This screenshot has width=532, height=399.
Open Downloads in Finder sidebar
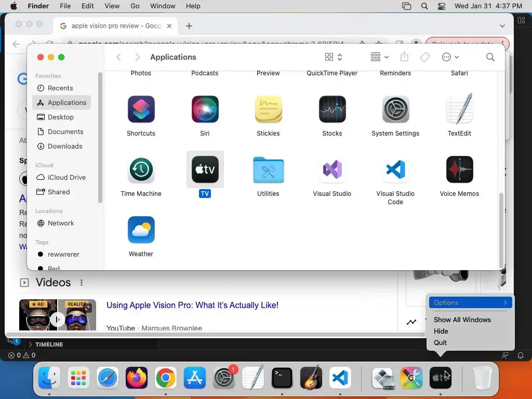coord(61,146)
